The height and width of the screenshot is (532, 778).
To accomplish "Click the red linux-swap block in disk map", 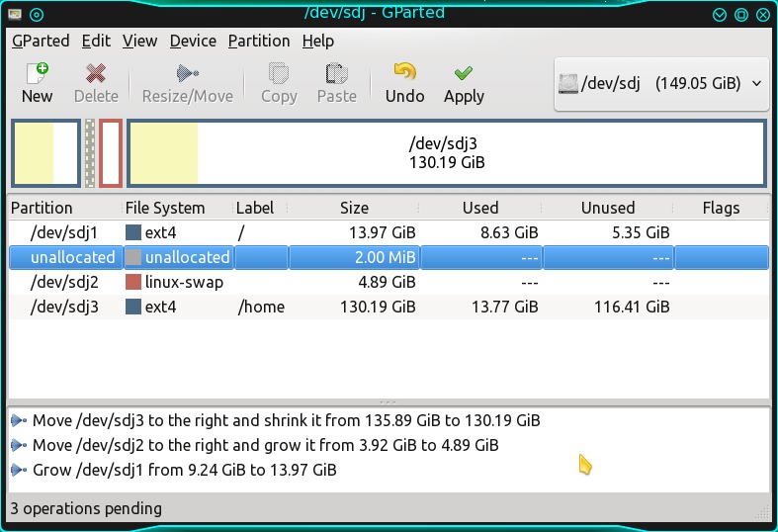I will [x=110, y=153].
